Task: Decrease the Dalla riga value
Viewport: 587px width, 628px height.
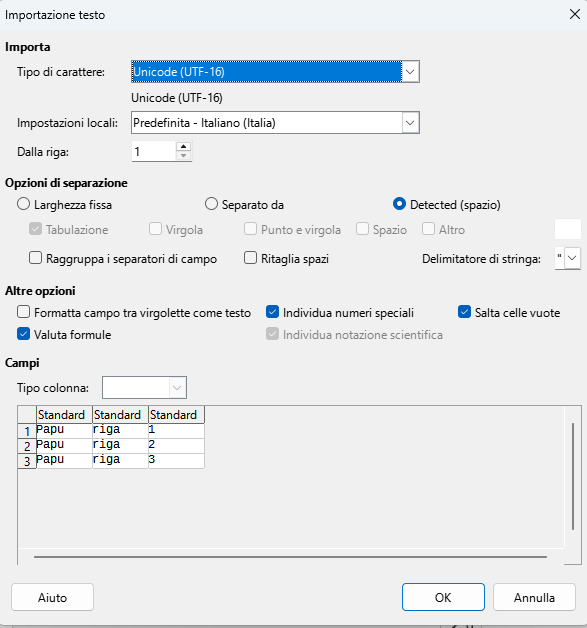Action: 183,156
